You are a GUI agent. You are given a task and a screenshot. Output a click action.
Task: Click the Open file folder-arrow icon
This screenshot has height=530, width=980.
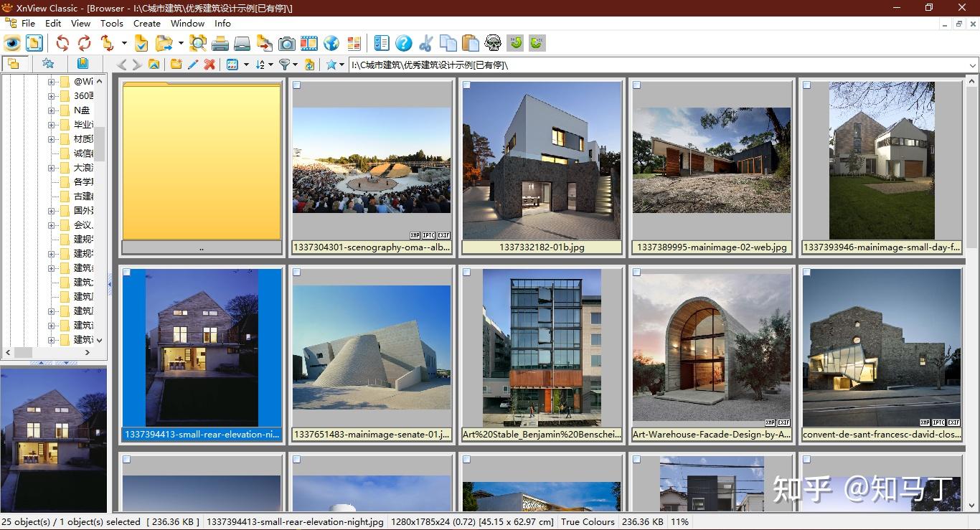tap(165, 43)
